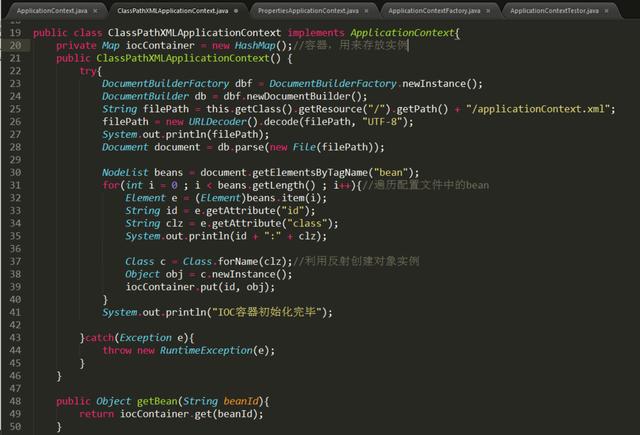Screen dimensions: 640x435
Task: Click 'RuntimeException' on line 44
Action: tap(206, 350)
